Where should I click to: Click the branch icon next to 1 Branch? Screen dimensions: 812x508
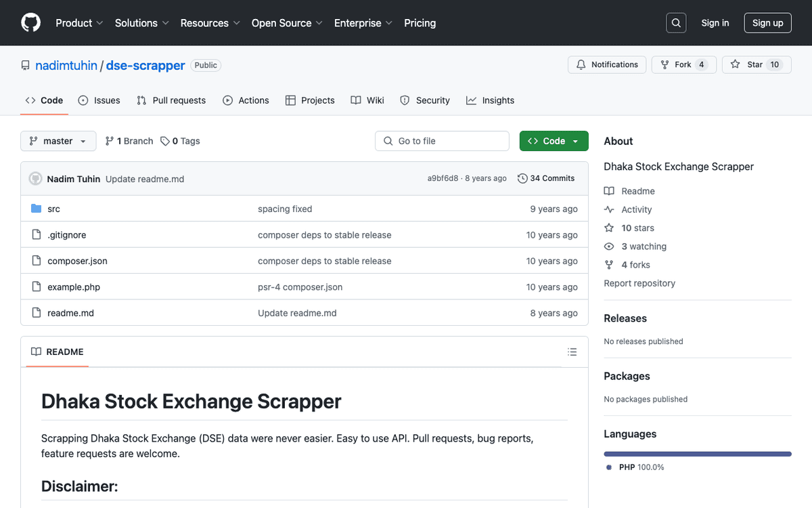[x=110, y=141]
